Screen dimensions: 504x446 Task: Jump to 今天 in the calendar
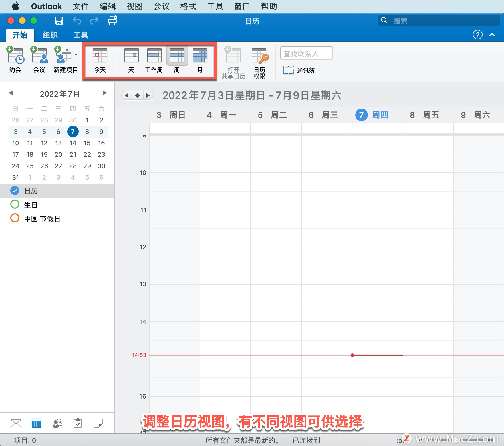[100, 60]
